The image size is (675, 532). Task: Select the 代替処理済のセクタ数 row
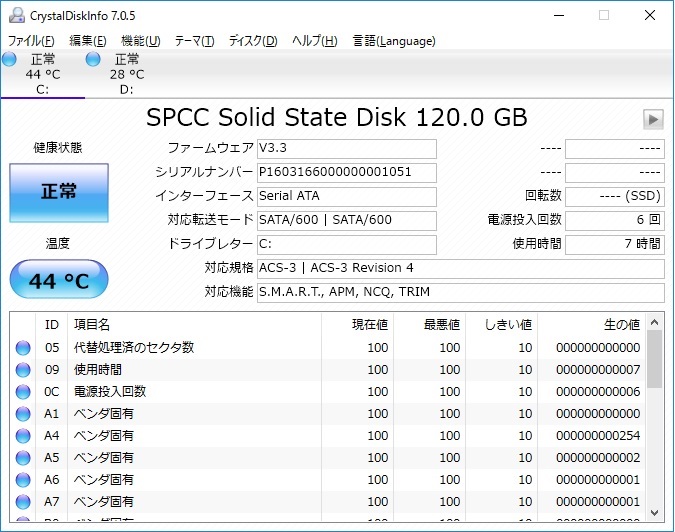click(x=327, y=348)
